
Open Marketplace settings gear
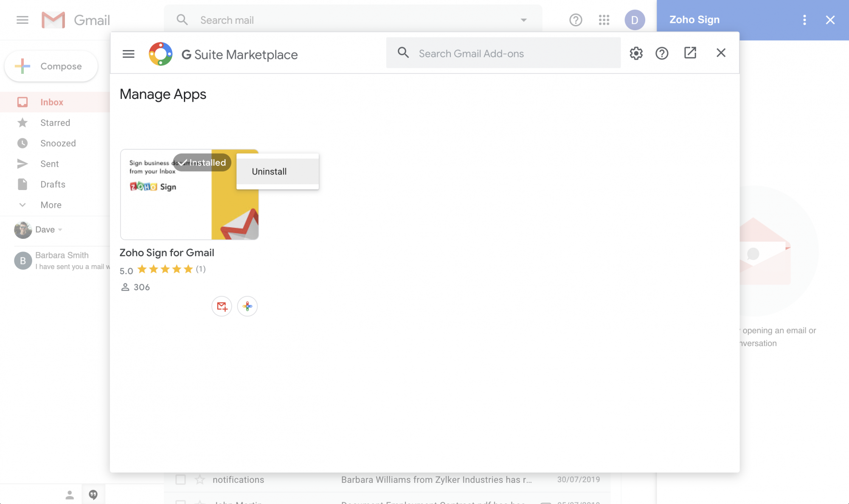[x=636, y=53]
